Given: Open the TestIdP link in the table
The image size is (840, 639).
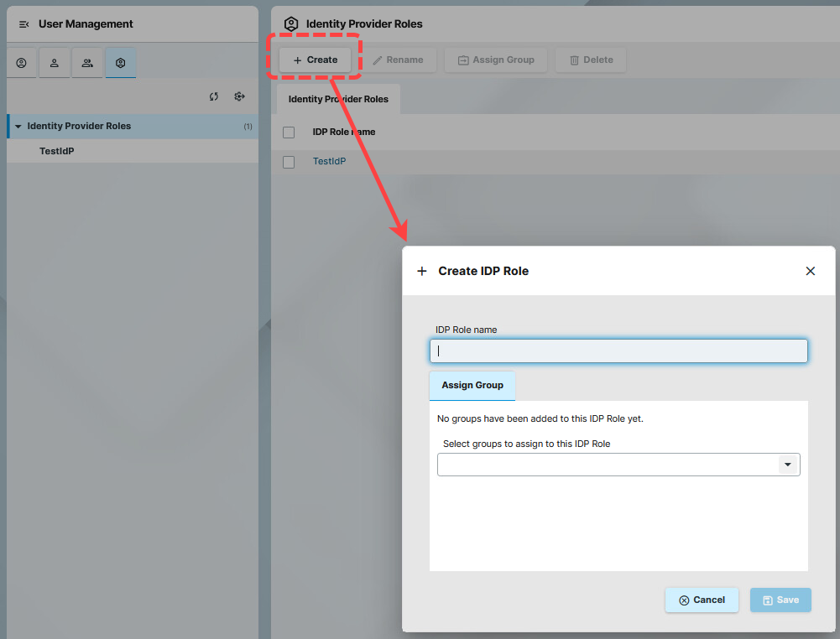Looking at the screenshot, I should tap(329, 161).
